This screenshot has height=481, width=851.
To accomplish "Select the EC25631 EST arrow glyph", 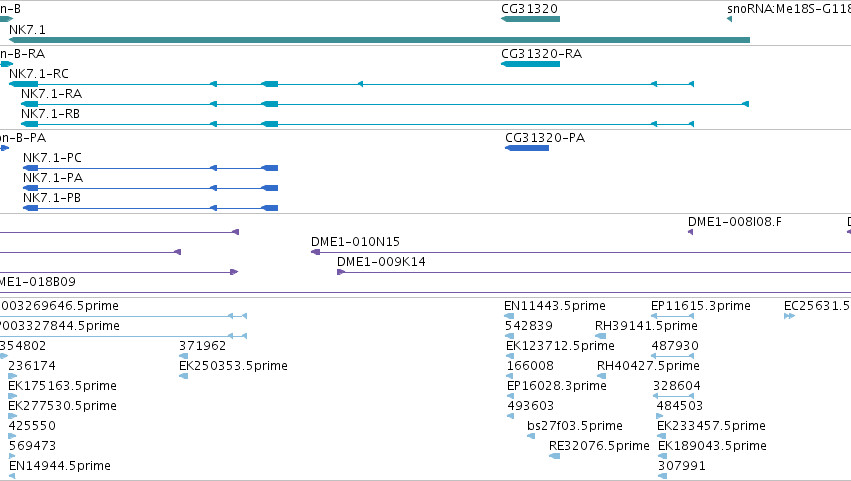I will tap(789, 316).
